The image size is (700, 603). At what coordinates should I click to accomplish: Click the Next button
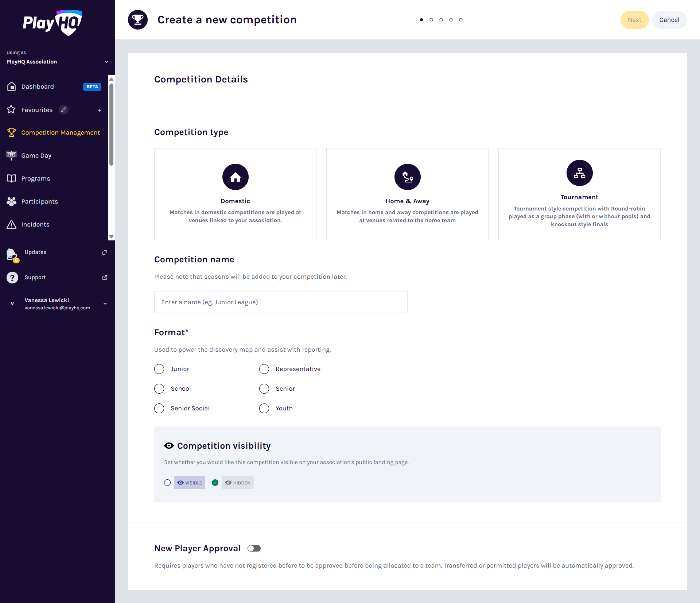point(634,20)
